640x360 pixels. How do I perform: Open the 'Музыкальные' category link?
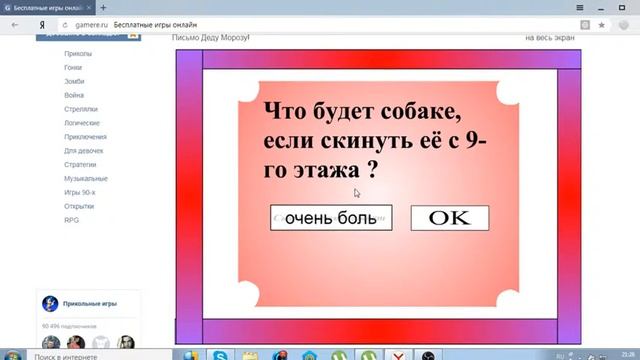(86, 179)
